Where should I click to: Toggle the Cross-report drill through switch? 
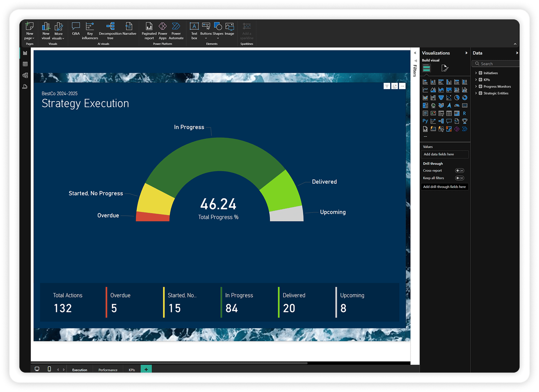(x=459, y=171)
